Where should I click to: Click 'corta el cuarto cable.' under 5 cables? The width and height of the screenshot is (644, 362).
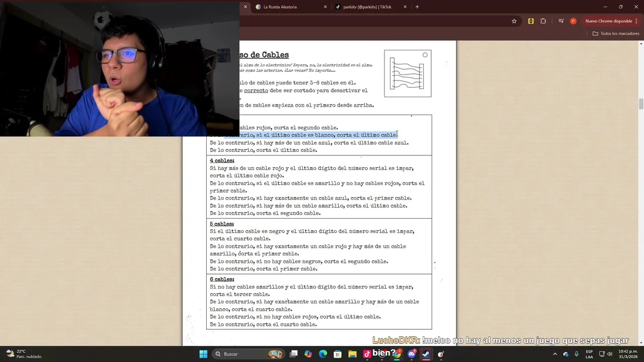tap(240, 239)
